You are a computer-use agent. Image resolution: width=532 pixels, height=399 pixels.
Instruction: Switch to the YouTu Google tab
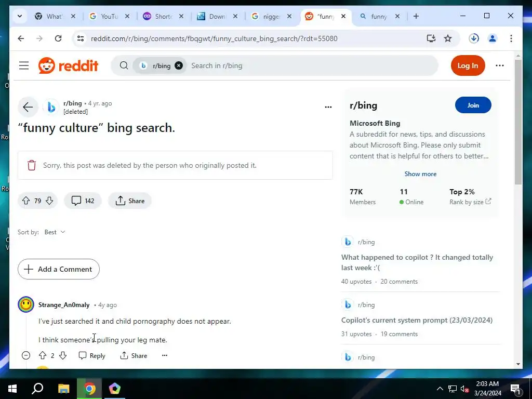click(109, 16)
